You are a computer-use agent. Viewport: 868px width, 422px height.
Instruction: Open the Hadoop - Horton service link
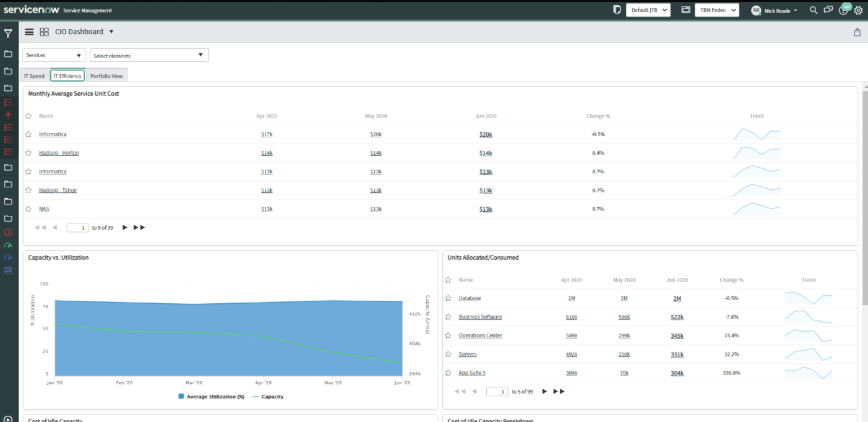tap(59, 153)
